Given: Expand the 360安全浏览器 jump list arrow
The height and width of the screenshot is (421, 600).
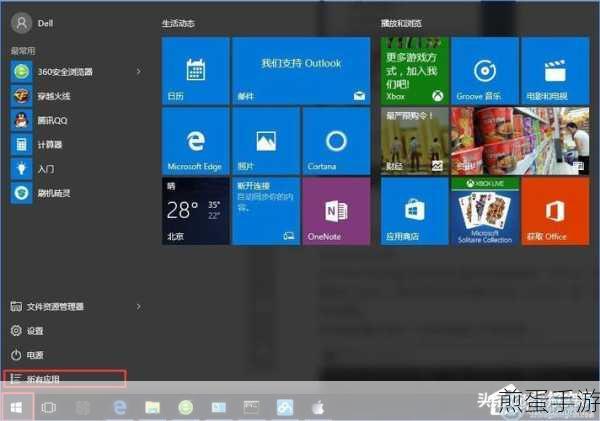Looking at the screenshot, I should pyautogui.click(x=139, y=72).
